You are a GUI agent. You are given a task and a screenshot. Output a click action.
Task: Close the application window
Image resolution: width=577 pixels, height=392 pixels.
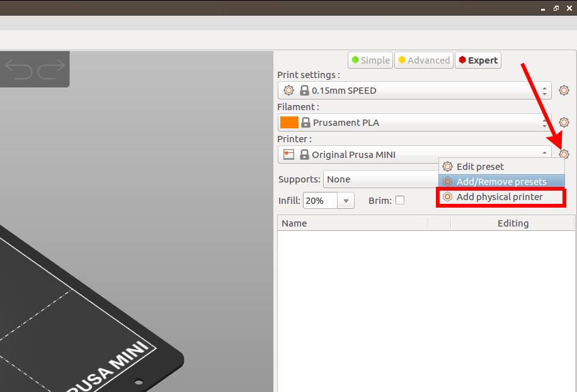coord(569,8)
